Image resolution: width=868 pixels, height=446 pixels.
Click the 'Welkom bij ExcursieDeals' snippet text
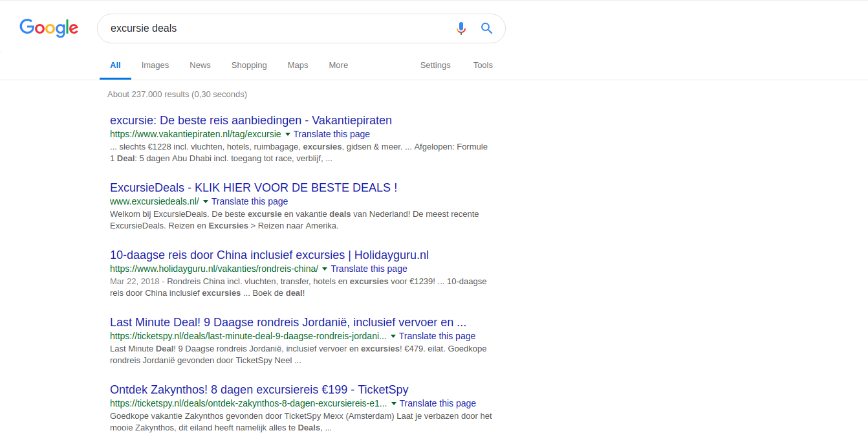tap(294, 220)
